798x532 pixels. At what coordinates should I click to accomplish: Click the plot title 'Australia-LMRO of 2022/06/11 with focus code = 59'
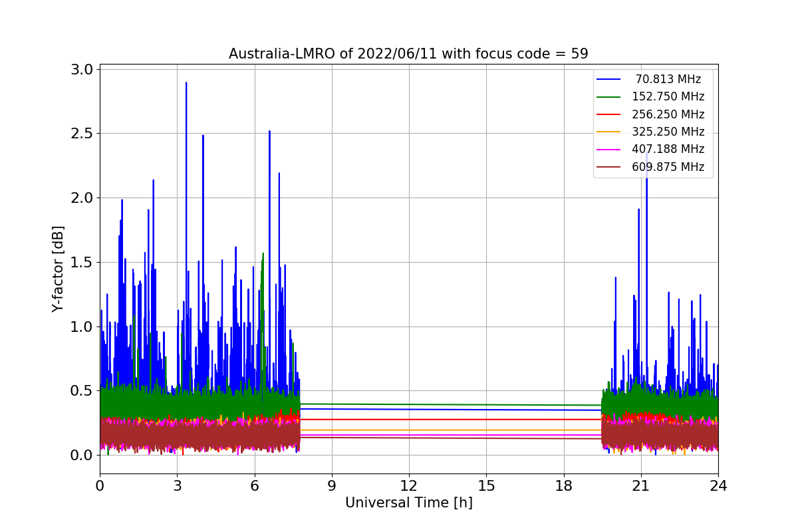pos(408,54)
